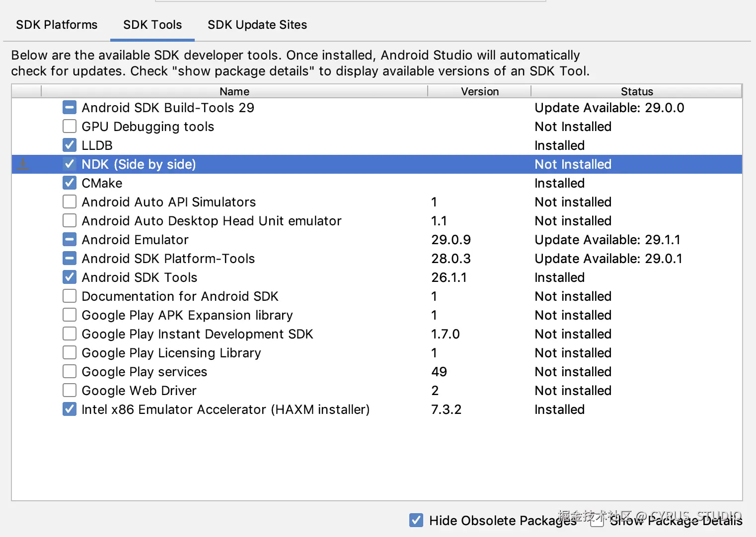Uncheck the LLDB checkbox
This screenshot has height=537, width=756.
[x=70, y=145]
